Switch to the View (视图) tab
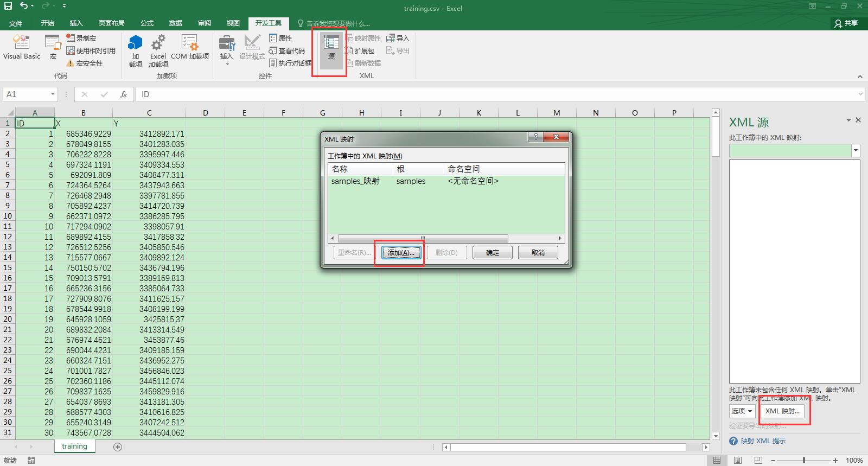Image resolution: width=868 pixels, height=466 pixels. [233, 23]
